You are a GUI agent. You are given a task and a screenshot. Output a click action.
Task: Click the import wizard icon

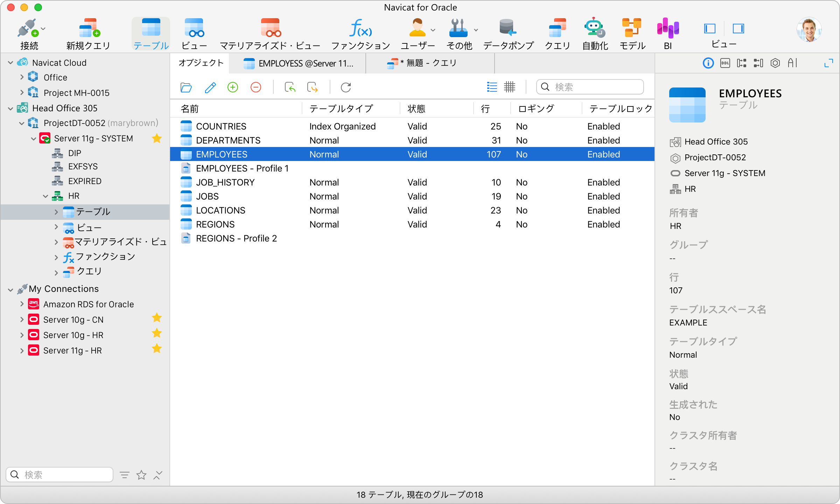pyautogui.click(x=290, y=87)
